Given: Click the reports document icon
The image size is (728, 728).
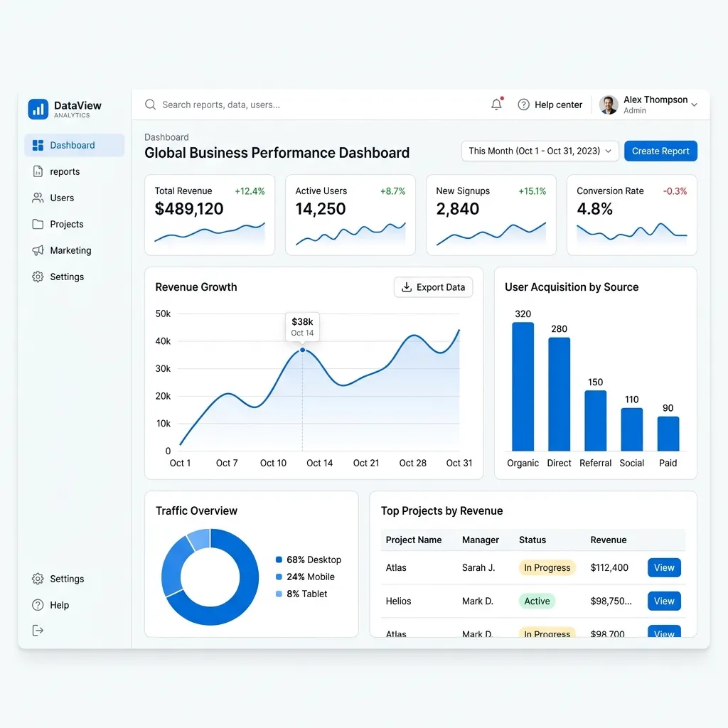Looking at the screenshot, I should (x=38, y=172).
